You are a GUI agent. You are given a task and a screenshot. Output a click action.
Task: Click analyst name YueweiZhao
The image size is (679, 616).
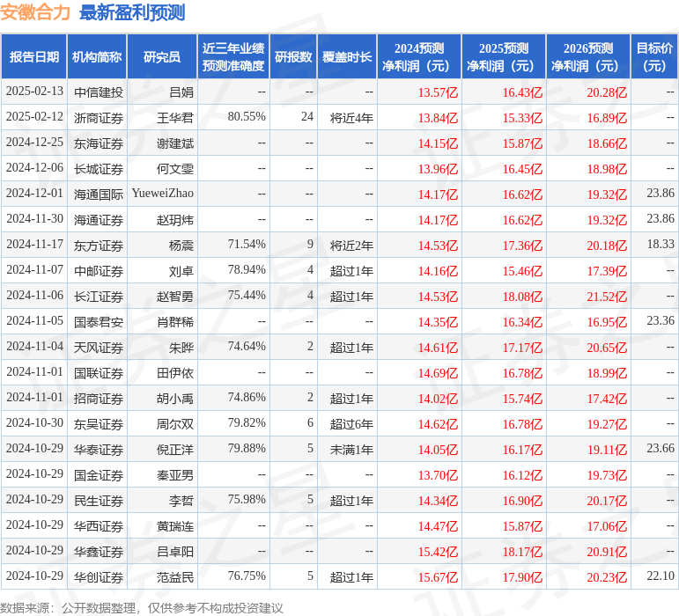pos(163,194)
